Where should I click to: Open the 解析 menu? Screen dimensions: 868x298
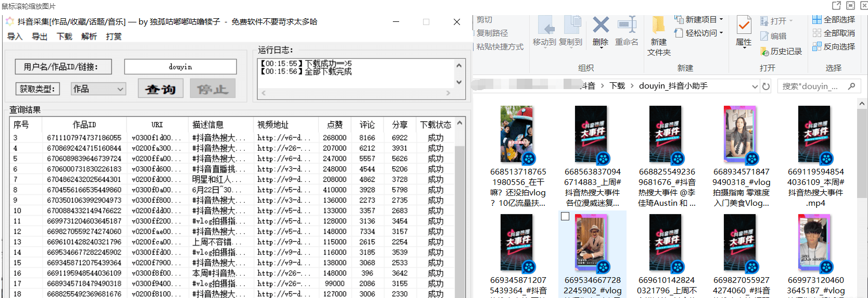(89, 36)
